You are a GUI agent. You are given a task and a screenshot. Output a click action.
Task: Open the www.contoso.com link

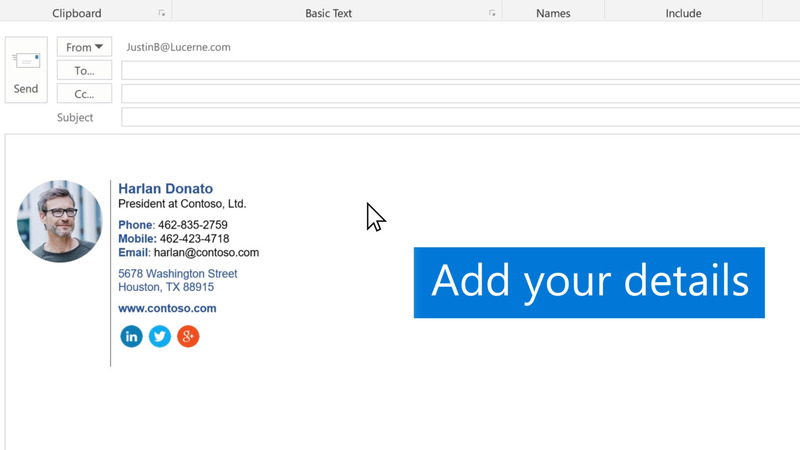pyautogui.click(x=167, y=309)
